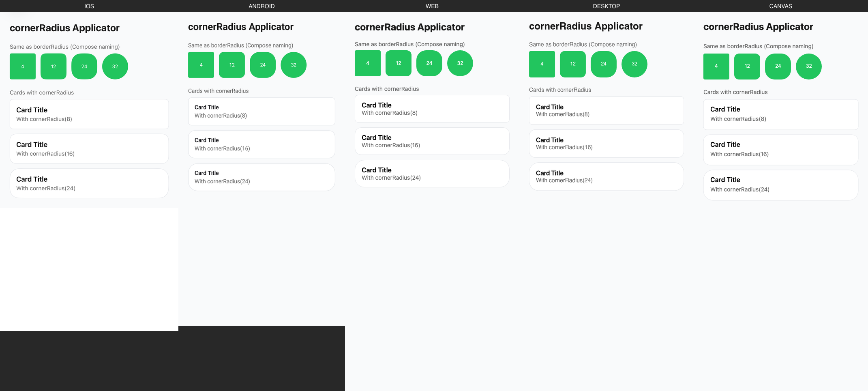The image size is (868, 391).
Task: Open Android card With cornerRadius(16)
Action: (x=261, y=144)
